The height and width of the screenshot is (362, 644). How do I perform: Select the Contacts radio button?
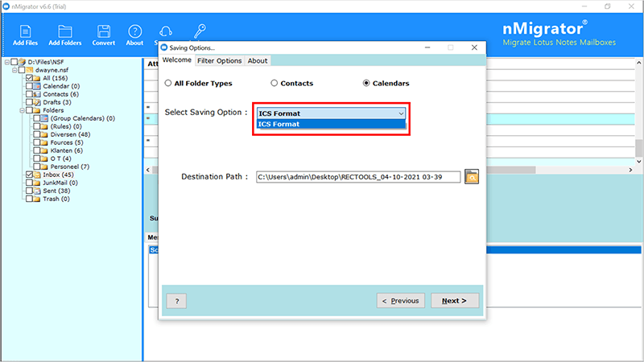(x=275, y=83)
